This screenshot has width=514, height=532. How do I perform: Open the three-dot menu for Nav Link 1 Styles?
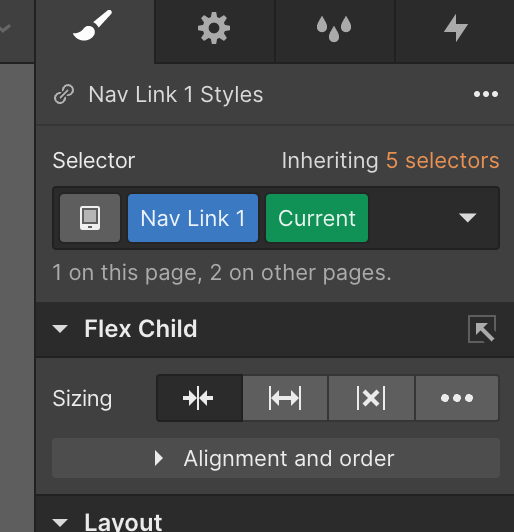coord(486,94)
